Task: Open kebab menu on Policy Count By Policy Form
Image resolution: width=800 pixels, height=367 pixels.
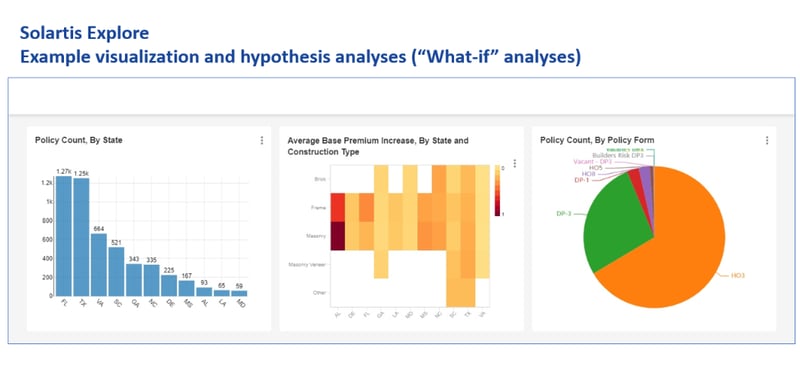Action: click(x=767, y=140)
